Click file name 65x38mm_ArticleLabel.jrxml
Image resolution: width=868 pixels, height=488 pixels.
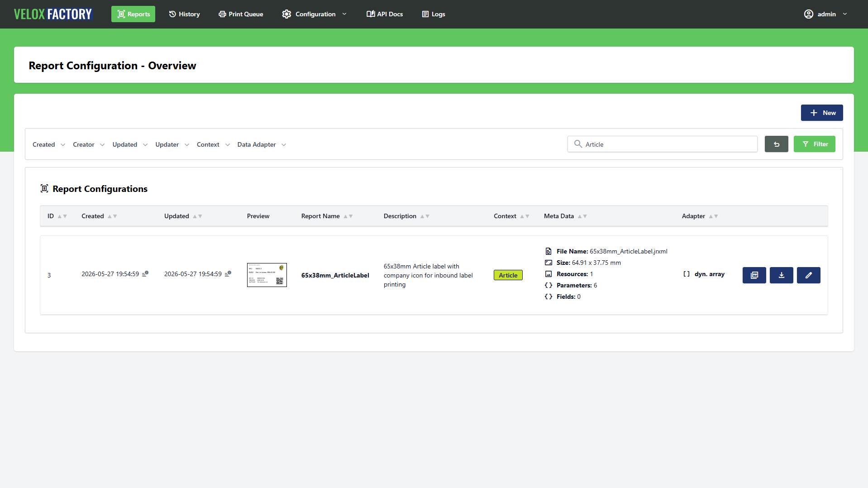coord(628,251)
